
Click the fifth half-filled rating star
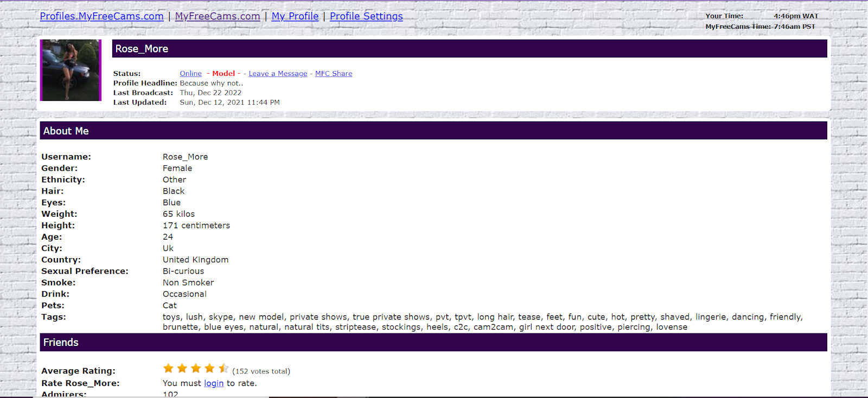tap(224, 369)
